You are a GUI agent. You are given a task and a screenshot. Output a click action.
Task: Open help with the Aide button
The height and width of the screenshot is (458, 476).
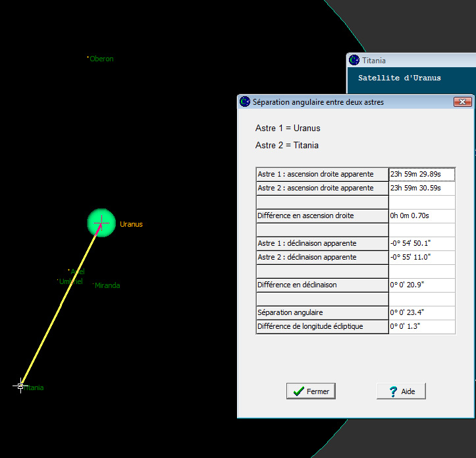[401, 391]
